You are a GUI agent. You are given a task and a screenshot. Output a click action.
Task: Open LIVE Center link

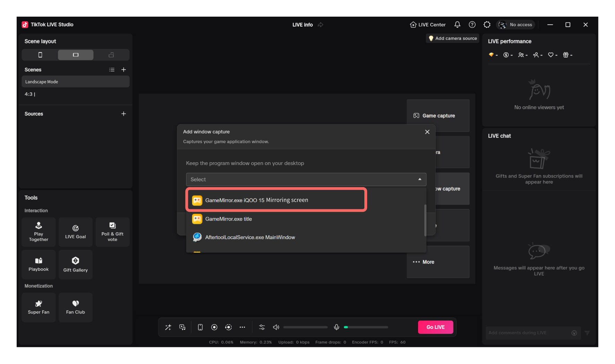point(428,25)
